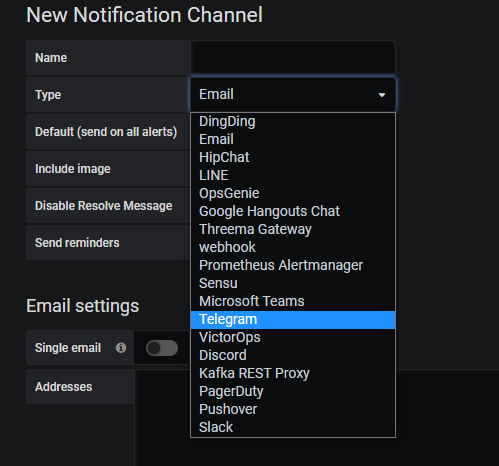Select Threema Gateway option

293,229
